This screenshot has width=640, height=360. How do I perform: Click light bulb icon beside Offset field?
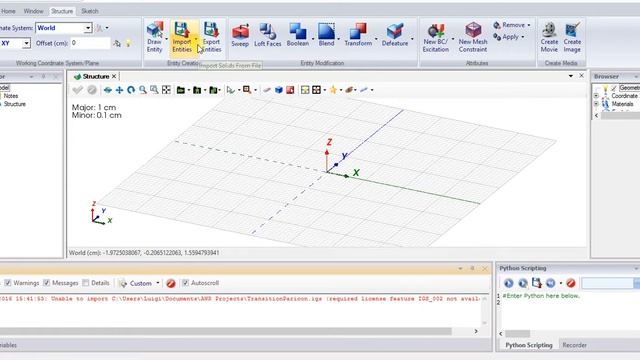tap(129, 43)
